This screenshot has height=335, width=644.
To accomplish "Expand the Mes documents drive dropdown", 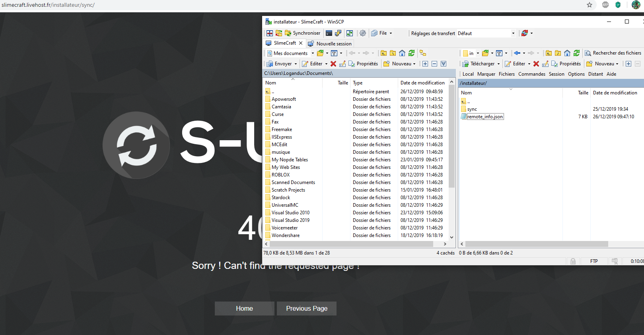I will (x=313, y=53).
